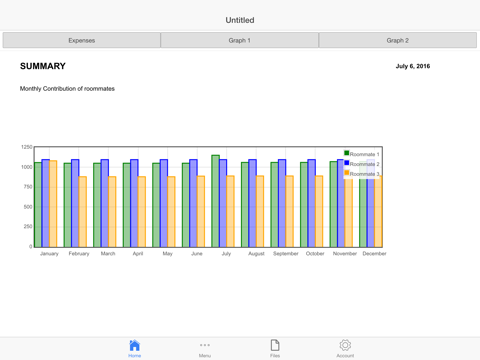Open the Menu ellipsis icon
Image resolution: width=480 pixels, height=360 pixels.
pyautogui.click(x=205, y=345)
